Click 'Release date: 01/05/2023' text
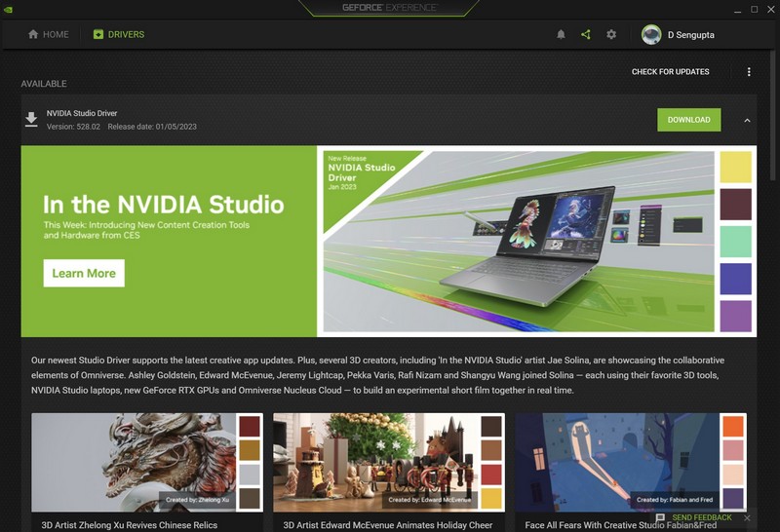The image size is (780, 532). (x=152, y=127)
